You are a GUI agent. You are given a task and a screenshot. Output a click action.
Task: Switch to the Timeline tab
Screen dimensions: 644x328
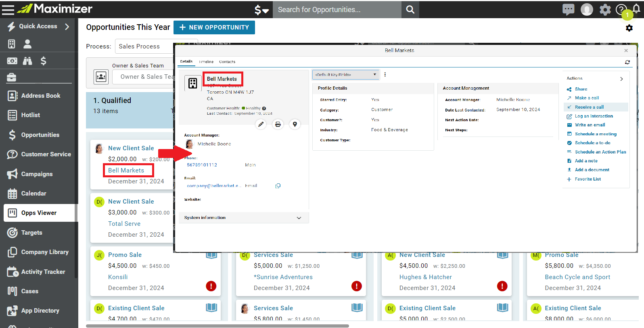206,62
